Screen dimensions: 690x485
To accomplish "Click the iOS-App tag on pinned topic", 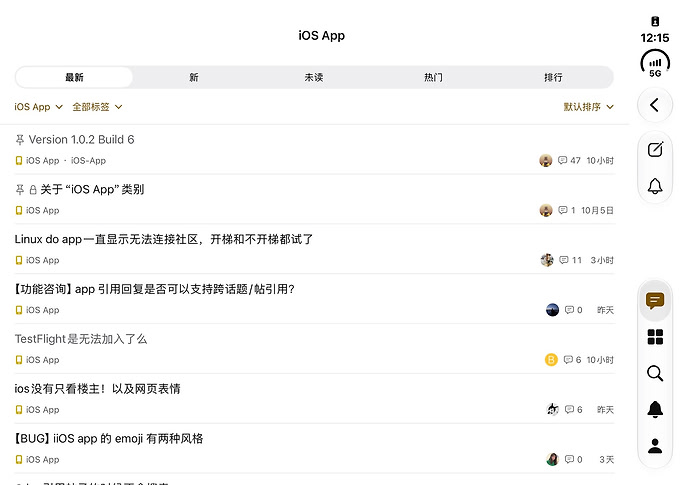I will point(88,161).
